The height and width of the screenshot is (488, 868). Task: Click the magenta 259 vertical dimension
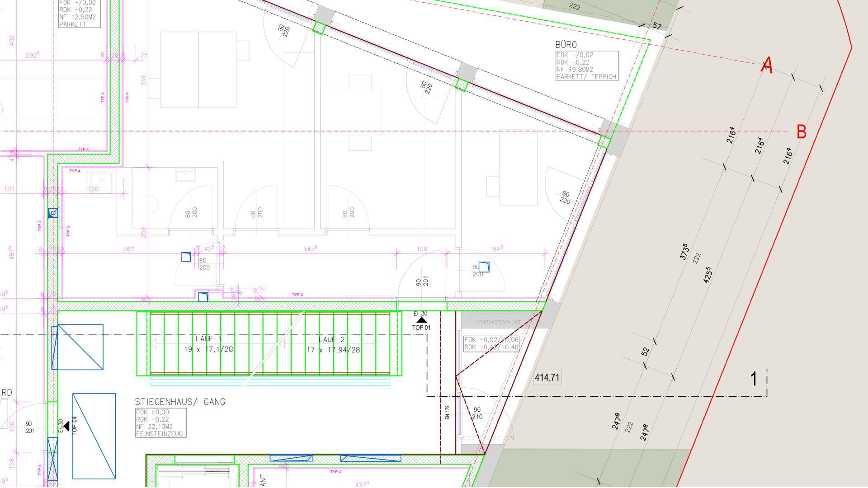click(x=143, y=232)
